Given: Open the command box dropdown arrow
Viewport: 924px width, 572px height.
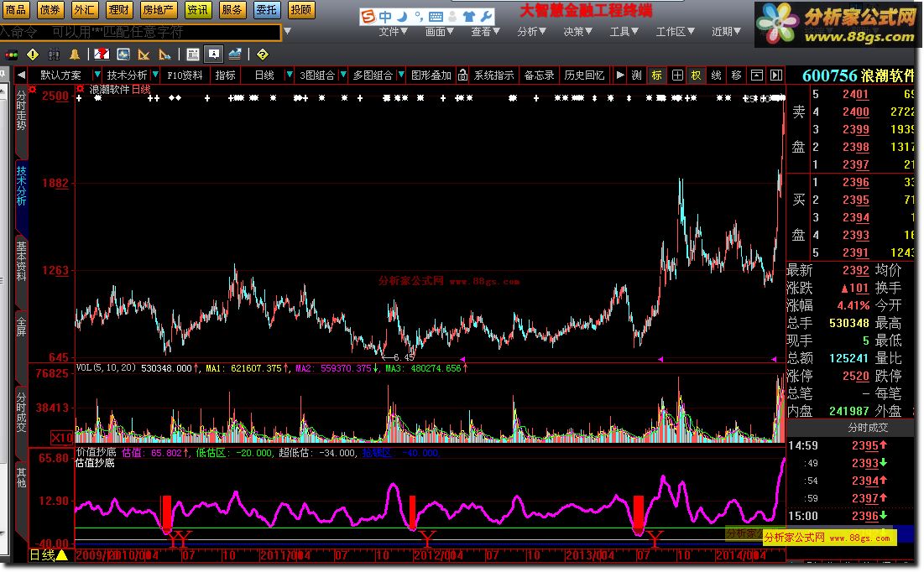Looking at the screenshot, I should [x=287, y=31].
